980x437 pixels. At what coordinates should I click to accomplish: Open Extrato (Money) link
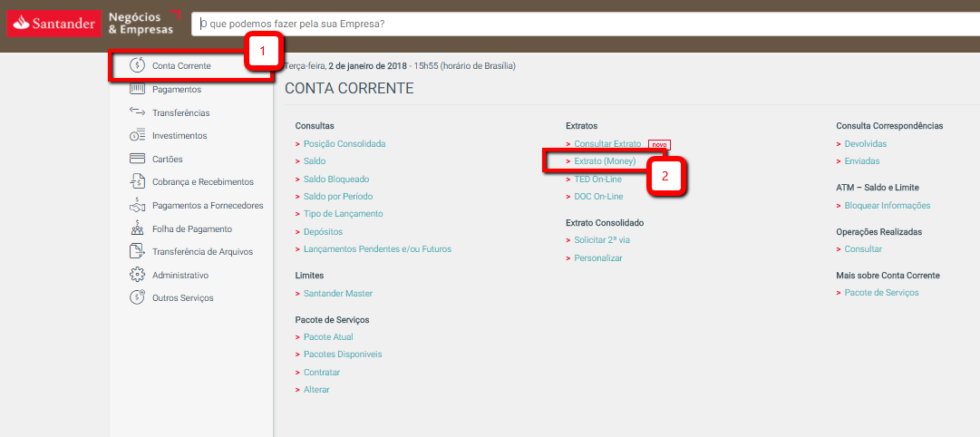tap(605, 161)
